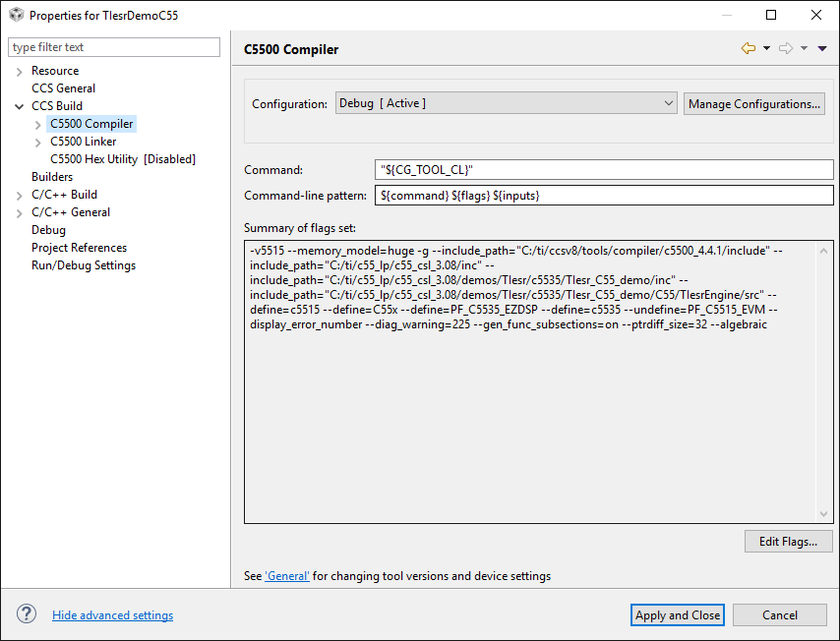Click the back navigation arrow icon

point(748,48)
